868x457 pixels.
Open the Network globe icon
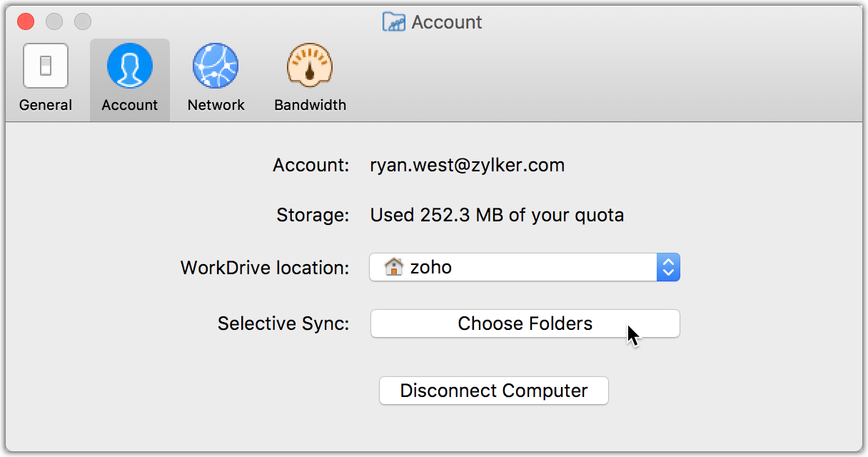pos(216,66)
